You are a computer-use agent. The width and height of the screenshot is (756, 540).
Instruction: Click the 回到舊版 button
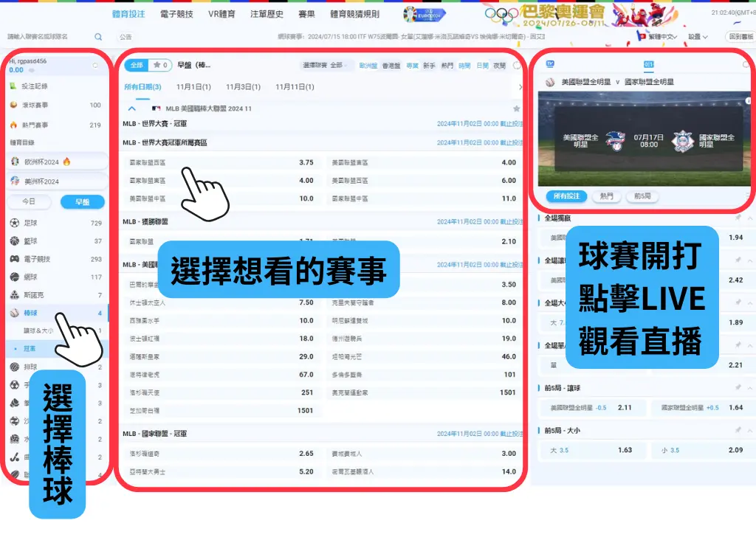[740, 37]
